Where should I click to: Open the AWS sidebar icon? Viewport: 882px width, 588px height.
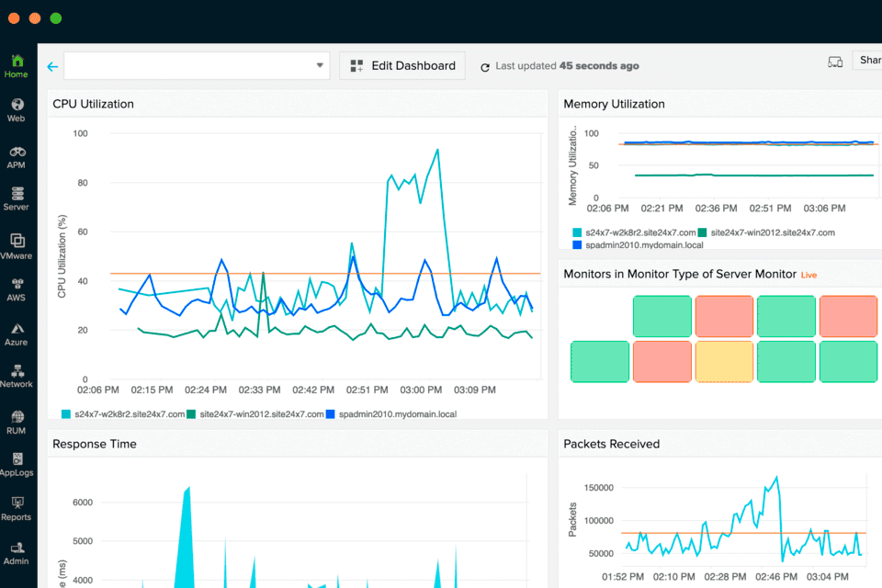16,289
